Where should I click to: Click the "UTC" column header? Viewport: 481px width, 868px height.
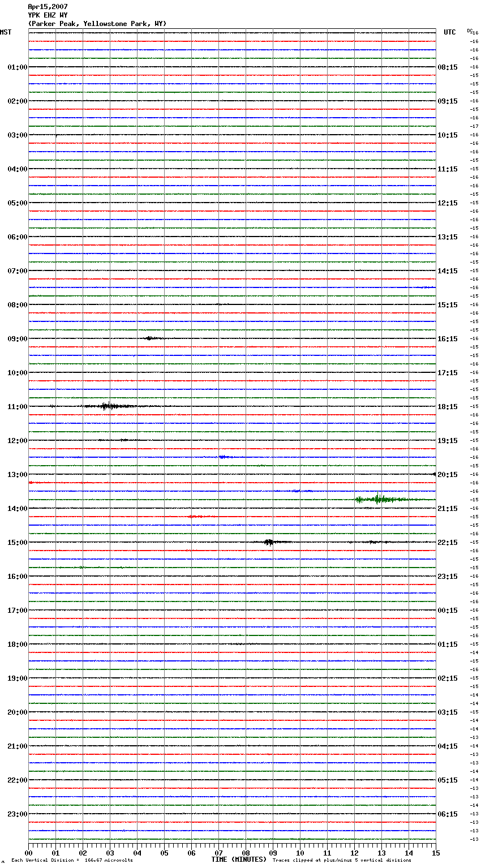450,32
